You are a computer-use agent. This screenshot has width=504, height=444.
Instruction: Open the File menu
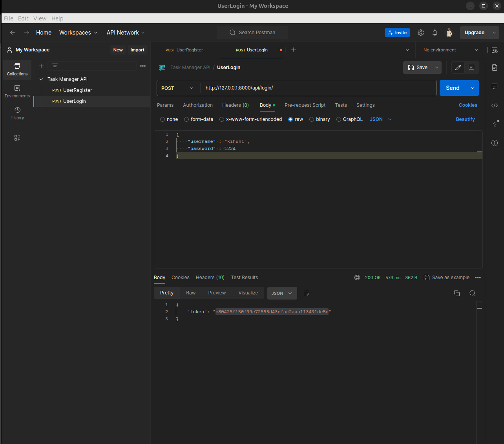(9, 18)
